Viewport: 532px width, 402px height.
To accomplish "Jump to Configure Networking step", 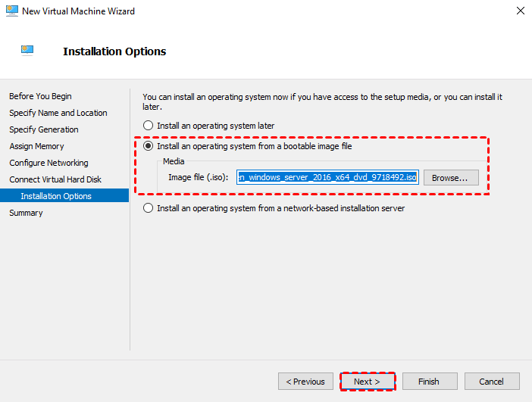I will click(49, 163).
